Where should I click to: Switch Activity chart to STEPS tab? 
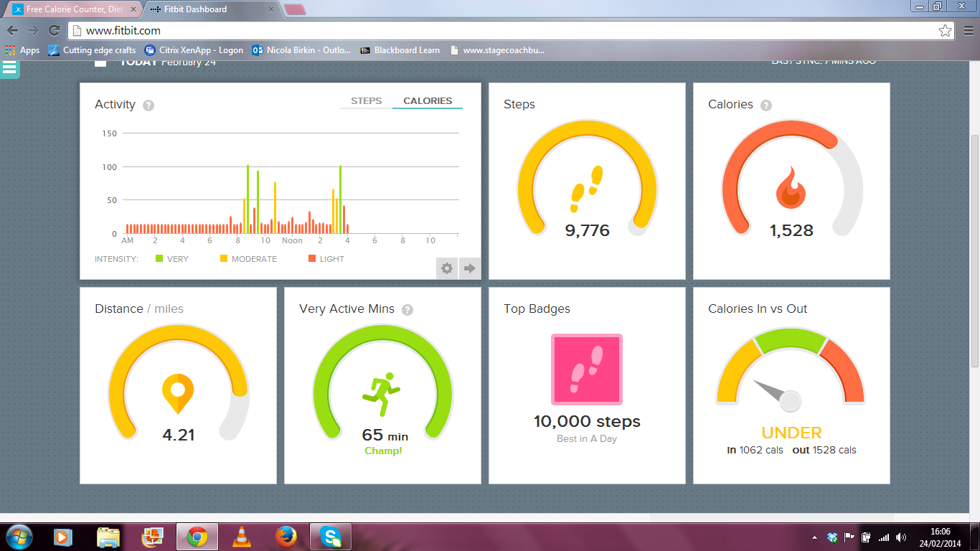point(366,101)
